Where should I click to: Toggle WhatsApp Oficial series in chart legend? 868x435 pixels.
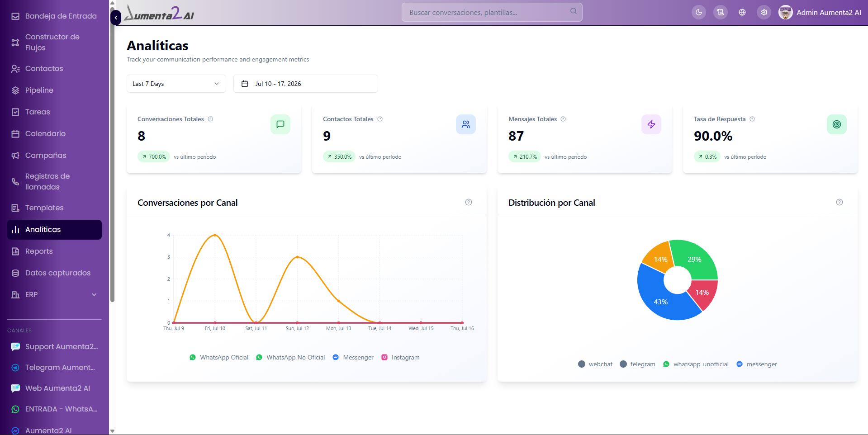[x=219, y=357]
